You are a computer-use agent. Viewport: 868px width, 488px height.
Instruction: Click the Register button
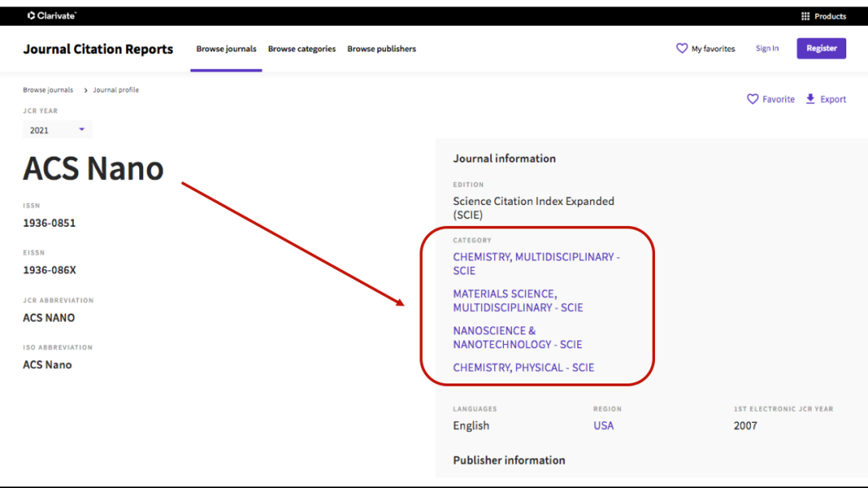click(x=821, y=48)
